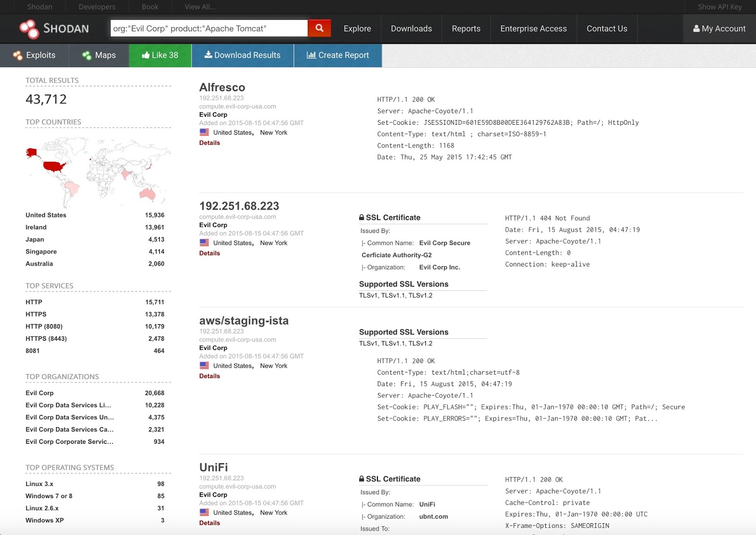756x535 pixels.
Task: Click the Shodan logo icon
Action: (x=29, y=29)
